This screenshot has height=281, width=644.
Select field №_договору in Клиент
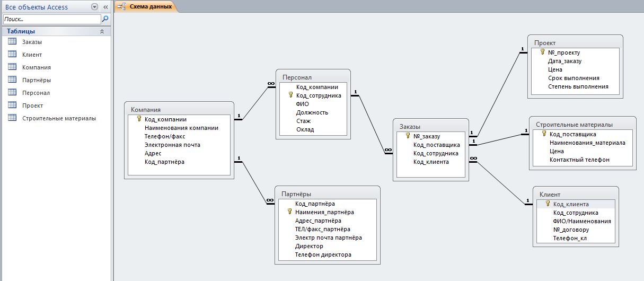point(571,230)
